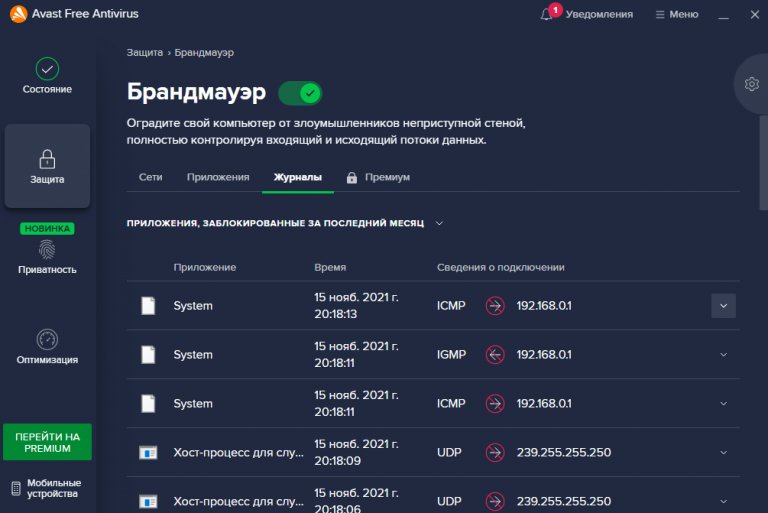Expand System IGMP row at 20:18:11
Viewport: 768px width, 513px height.
point(723,355)
